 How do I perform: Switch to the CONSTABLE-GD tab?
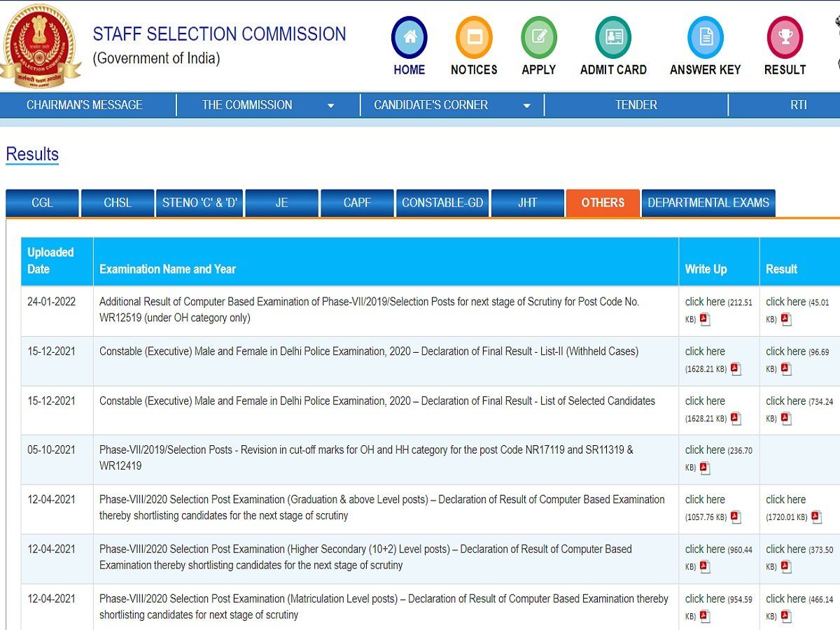(x=442, y=203)
